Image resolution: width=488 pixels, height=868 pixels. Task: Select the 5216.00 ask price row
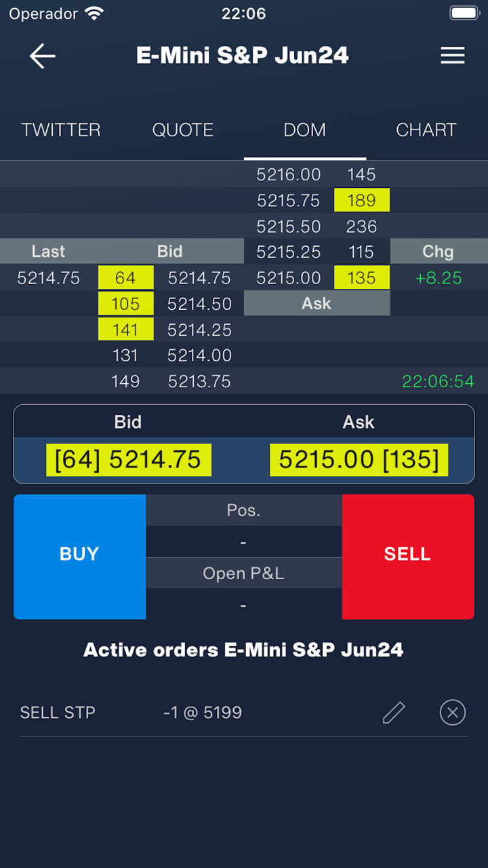[289, 175]
